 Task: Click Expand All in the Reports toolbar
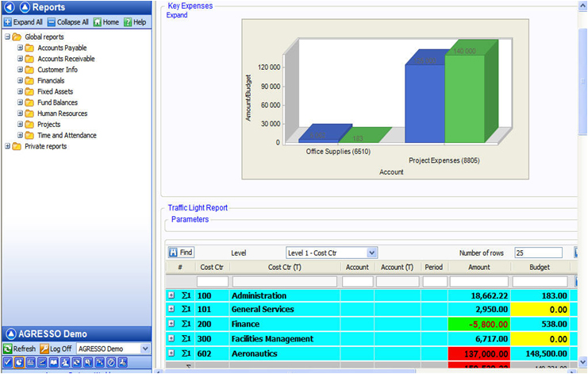23,22
